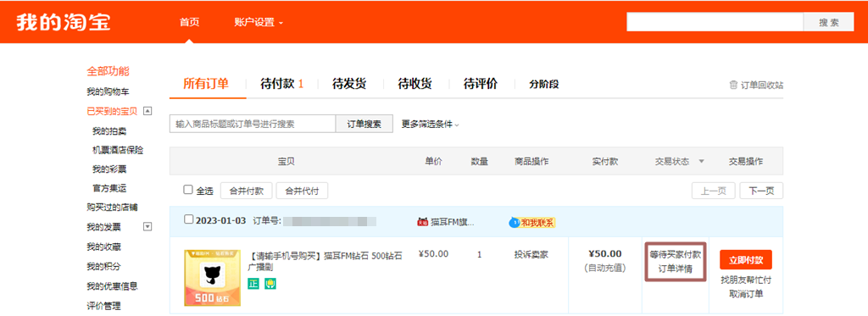
Task: Collapse the 已买到的宝贝 sidebar section
Action: point(147,111)
